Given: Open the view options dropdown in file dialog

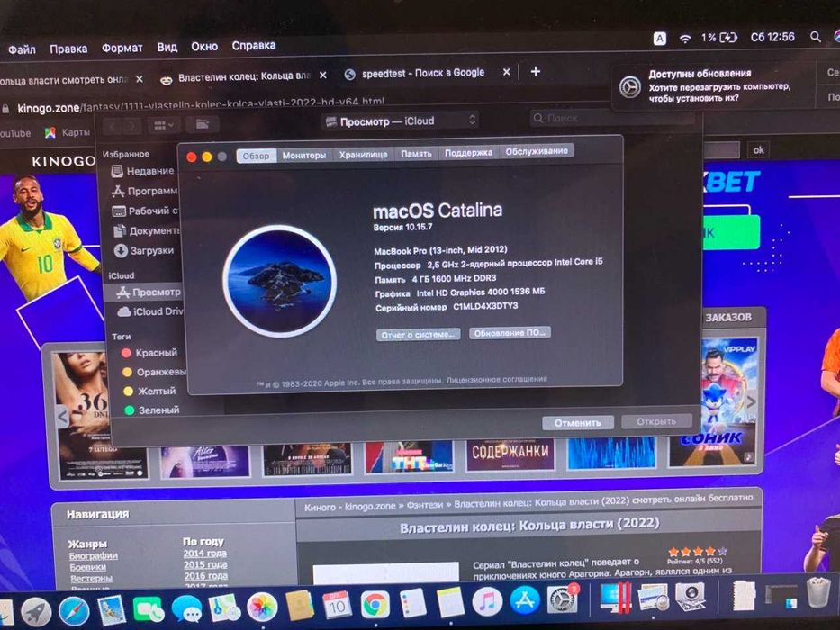Looking at the screenshot, I should click(x=163, y=126).
